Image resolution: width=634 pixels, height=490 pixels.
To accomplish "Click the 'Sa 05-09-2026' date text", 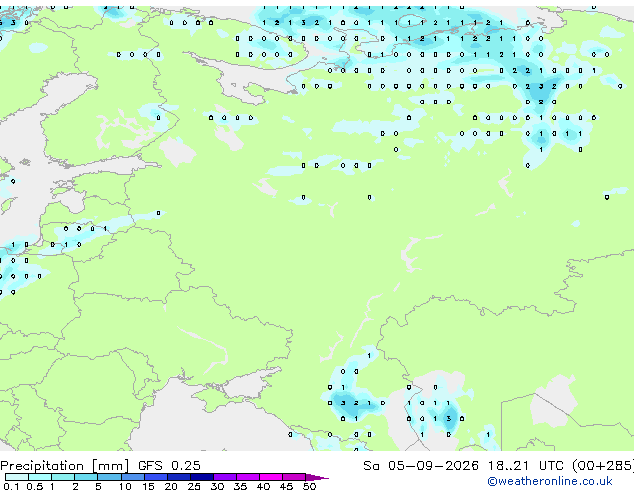I will 421,466.
